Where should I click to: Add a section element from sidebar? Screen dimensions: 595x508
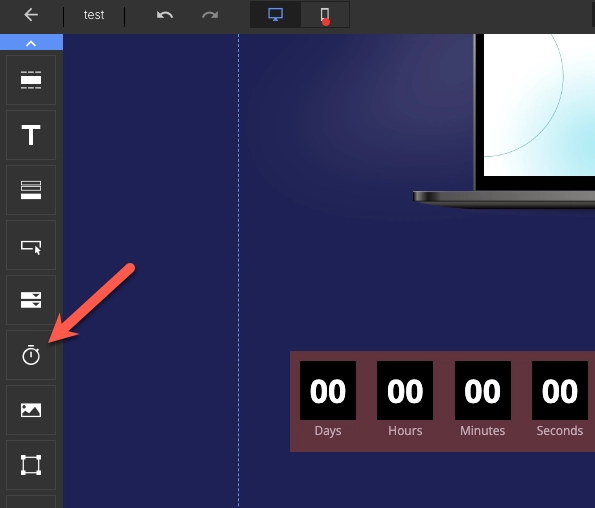(x=31, y=80)
